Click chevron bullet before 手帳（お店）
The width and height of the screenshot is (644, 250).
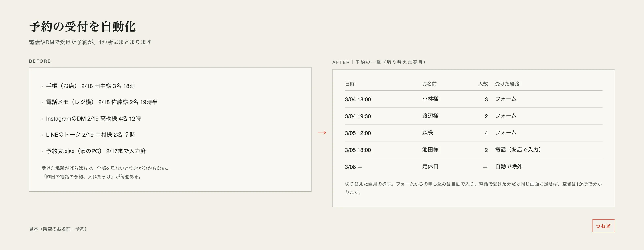point(42,86)
